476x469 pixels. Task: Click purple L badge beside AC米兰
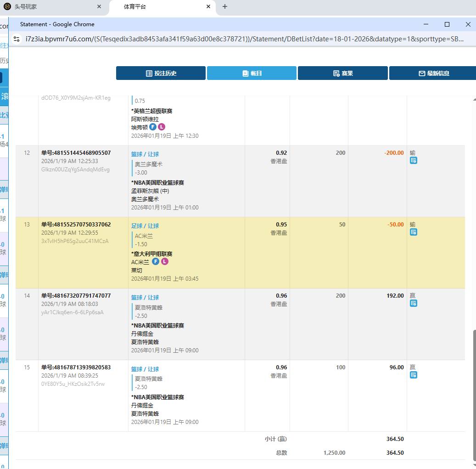tap(165, 262)
